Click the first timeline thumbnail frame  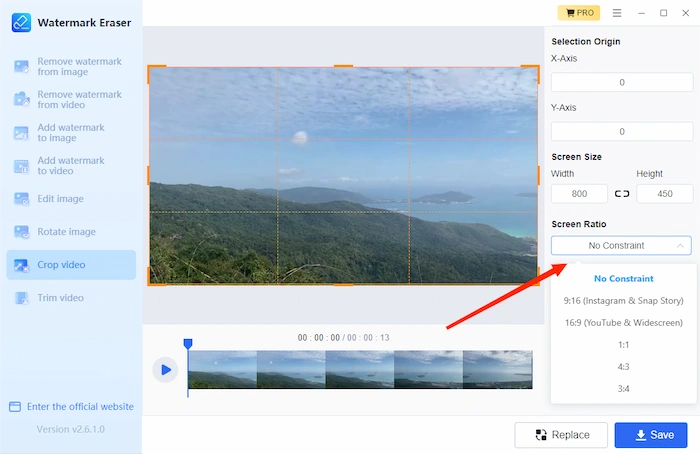click(222, 370)
